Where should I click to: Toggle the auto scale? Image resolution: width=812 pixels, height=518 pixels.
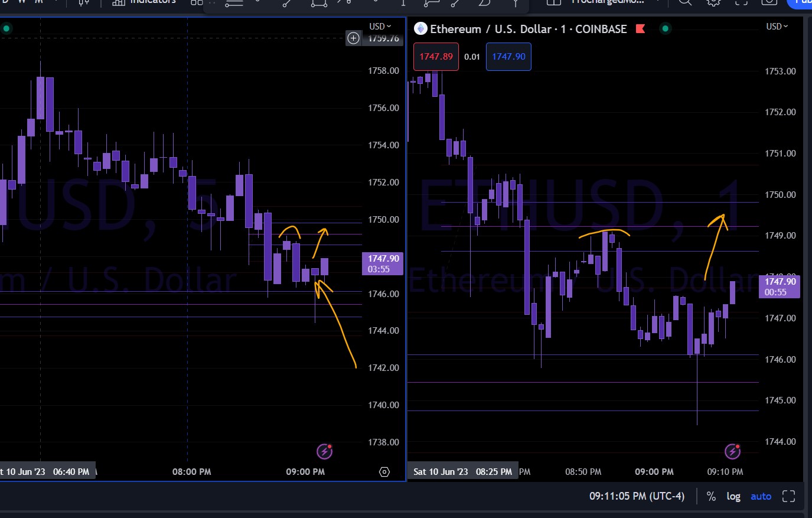pyautogui.click(x=761, y=496)
